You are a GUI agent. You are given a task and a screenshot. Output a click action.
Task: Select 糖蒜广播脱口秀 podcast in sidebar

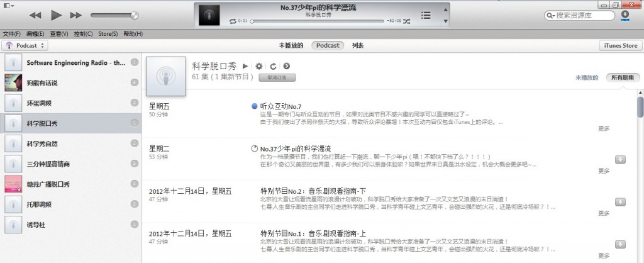point(70,184)
